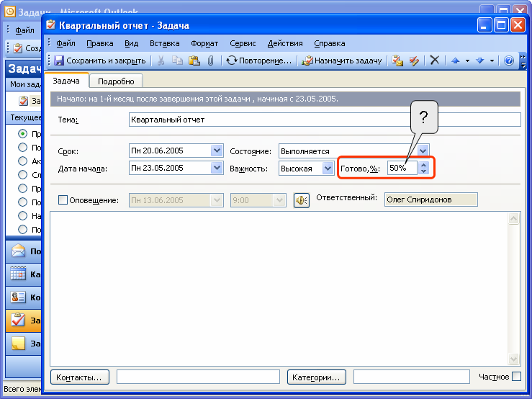The height and width of the screenshot is (399, 532).
Task: Click the Mark Complete icon
Action: (x=414, y=60)
